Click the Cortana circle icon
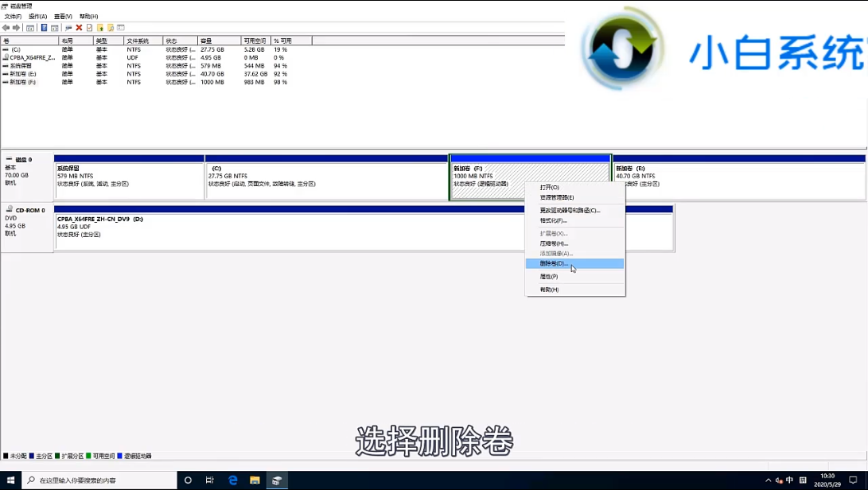The image size is (868, 490). (189, 480)
